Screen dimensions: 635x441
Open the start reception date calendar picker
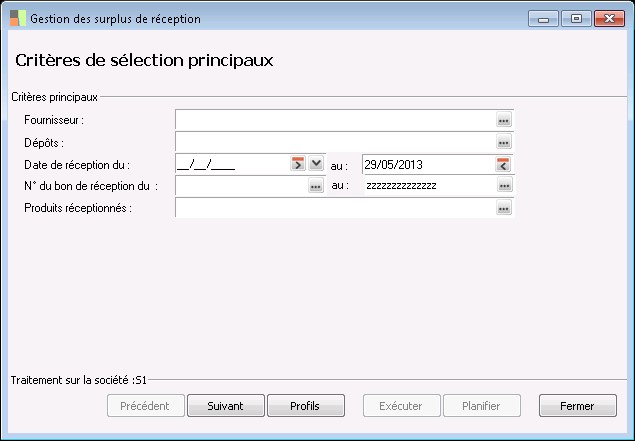(297, 165)
